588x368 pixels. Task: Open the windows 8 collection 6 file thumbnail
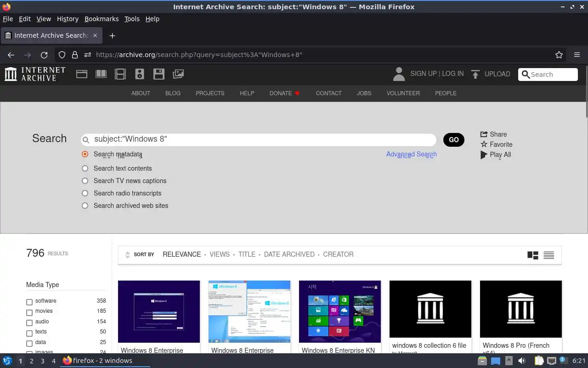pos(430,309)
